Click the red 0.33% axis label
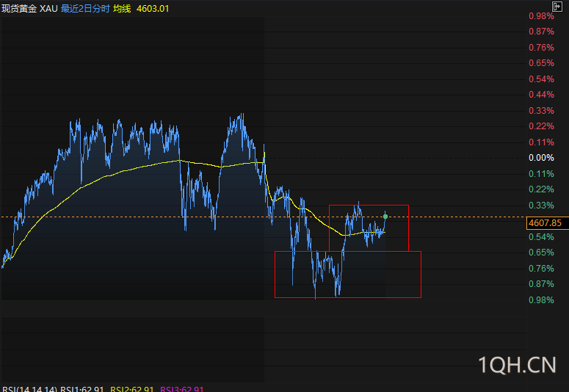 click(x=541, y=111)
